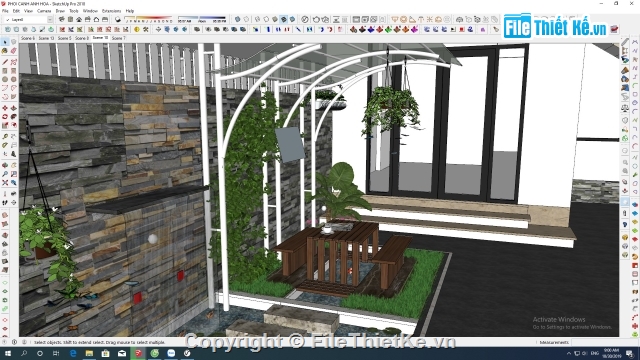Enable Wireframe face style
The image size is (640, 360).
point(258,19)
